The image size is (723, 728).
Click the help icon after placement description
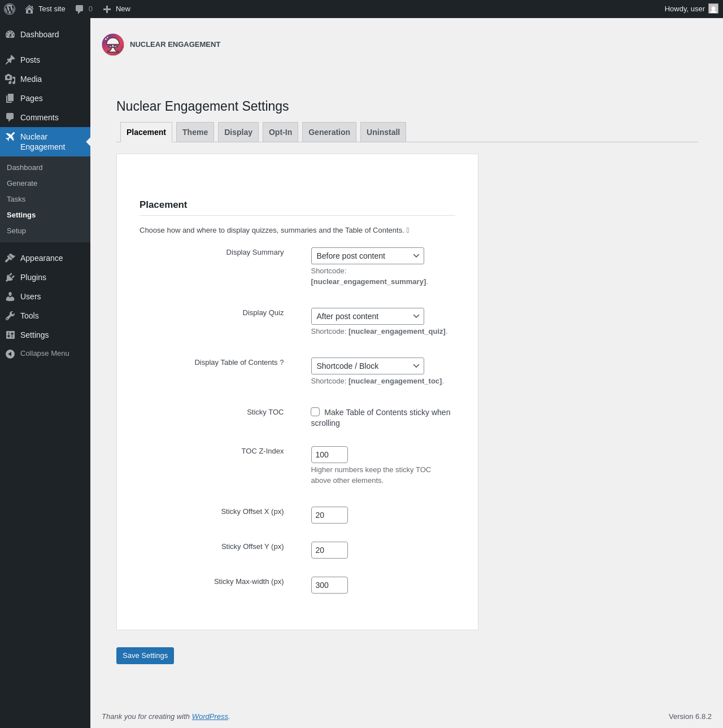pos(408,230)
